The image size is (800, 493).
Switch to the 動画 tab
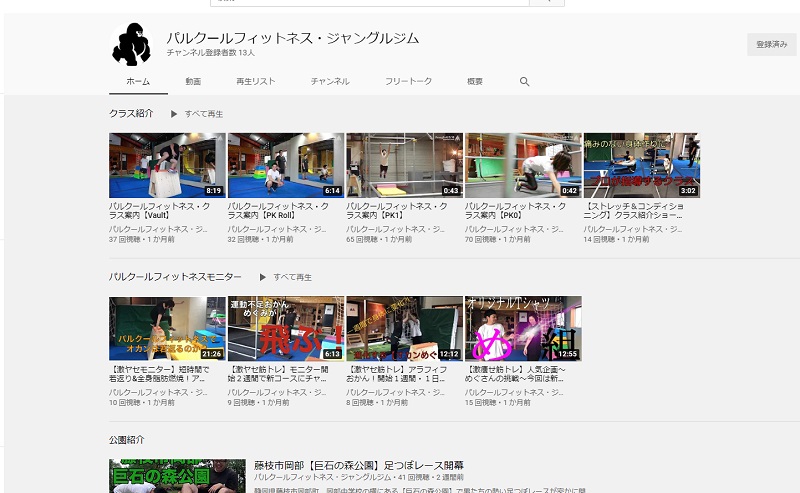(193, 82)
